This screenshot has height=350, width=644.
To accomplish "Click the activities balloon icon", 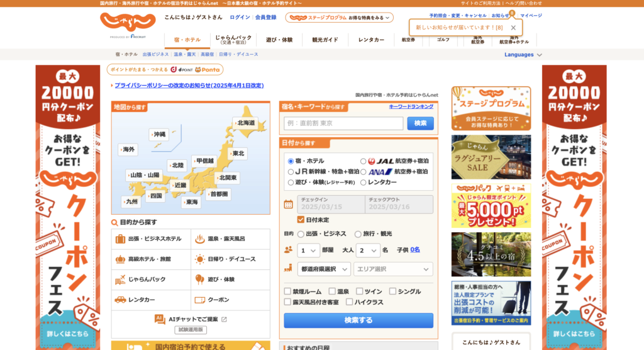I will click(x=199, y=279).
